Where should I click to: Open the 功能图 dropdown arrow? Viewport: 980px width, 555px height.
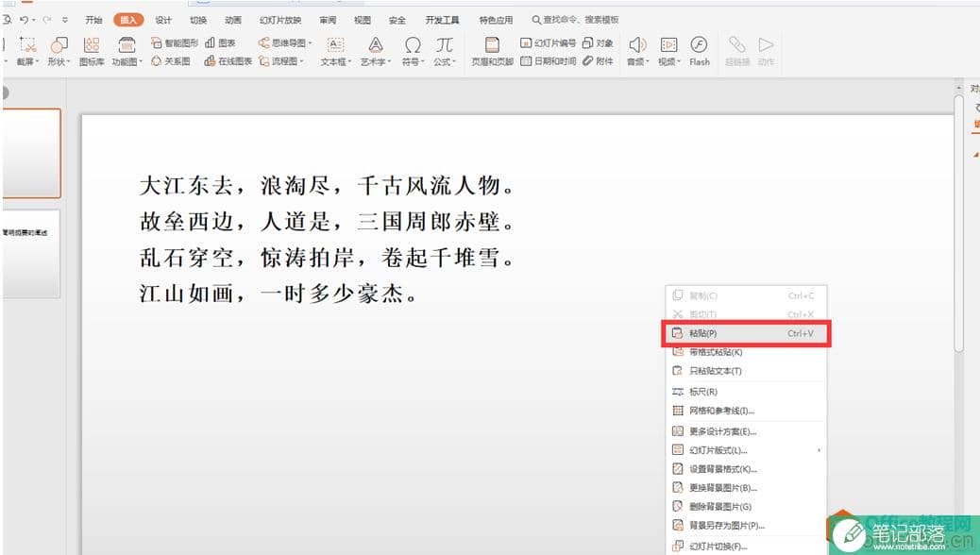141,62
